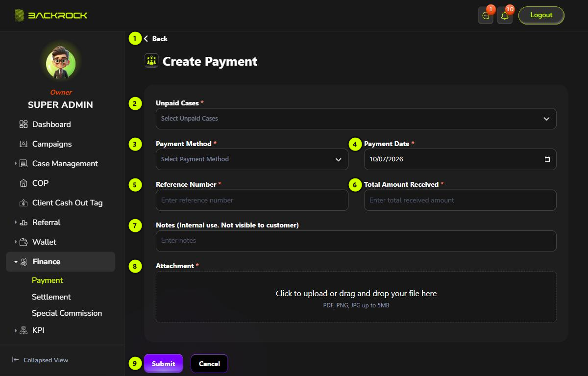Click the Create Payment page title icon
Screen dimensions: 588x376
[x=151, y=61]
